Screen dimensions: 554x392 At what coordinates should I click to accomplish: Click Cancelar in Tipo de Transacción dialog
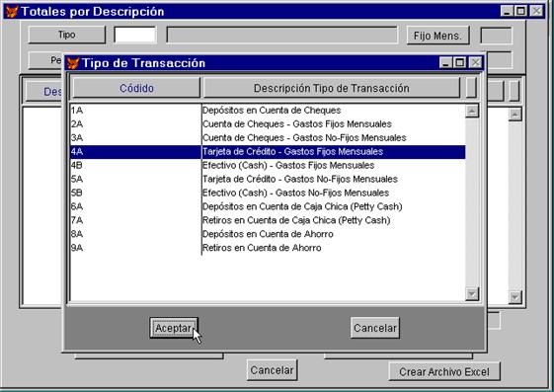(375, 328)
